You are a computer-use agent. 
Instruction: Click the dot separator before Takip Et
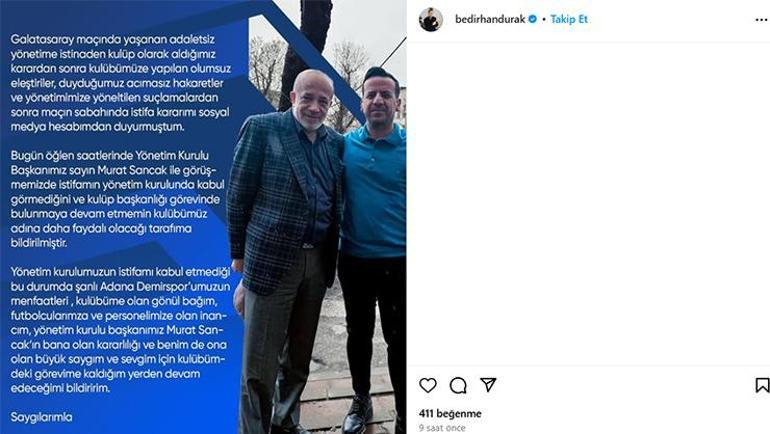(544, 19)
